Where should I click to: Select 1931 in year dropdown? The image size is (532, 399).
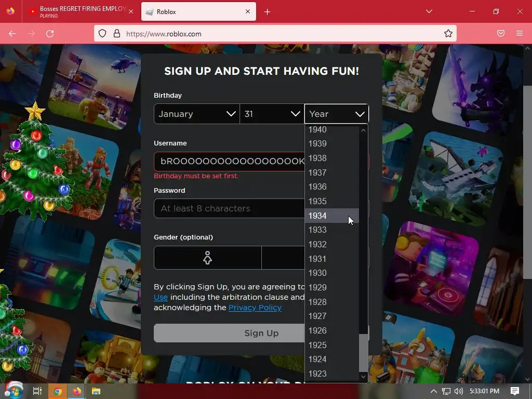point(332,259)
